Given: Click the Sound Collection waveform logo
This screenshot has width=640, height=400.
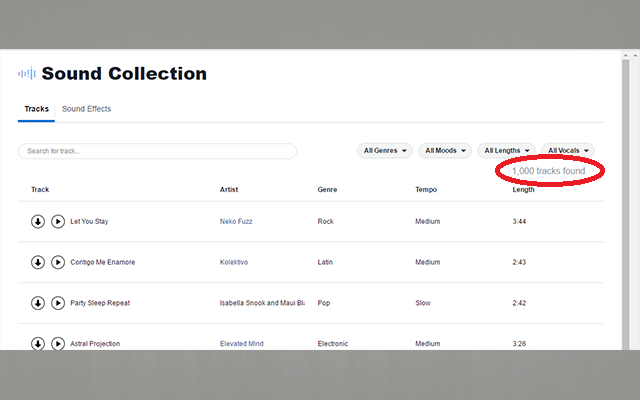Looking at the screenshot, I should (27, 74).
